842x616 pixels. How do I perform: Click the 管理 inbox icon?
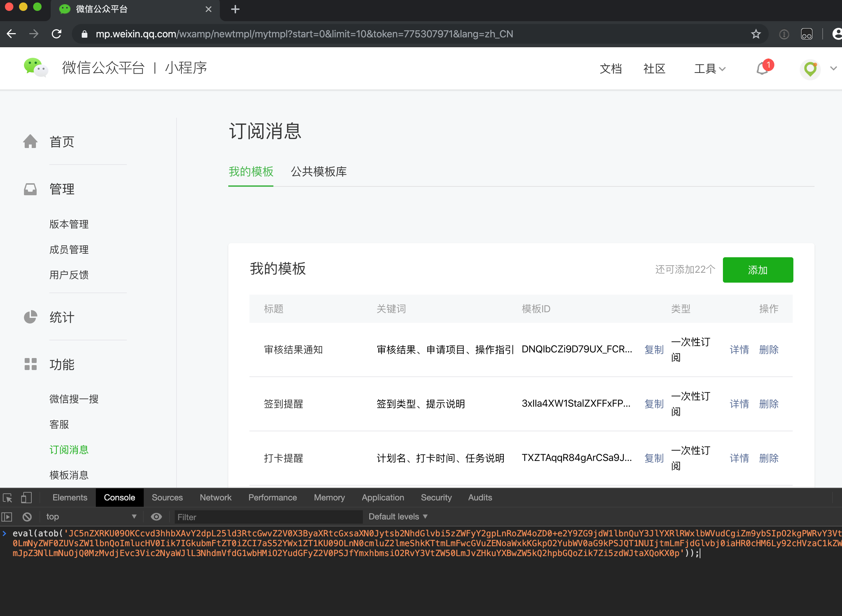(x=30, y=189)
